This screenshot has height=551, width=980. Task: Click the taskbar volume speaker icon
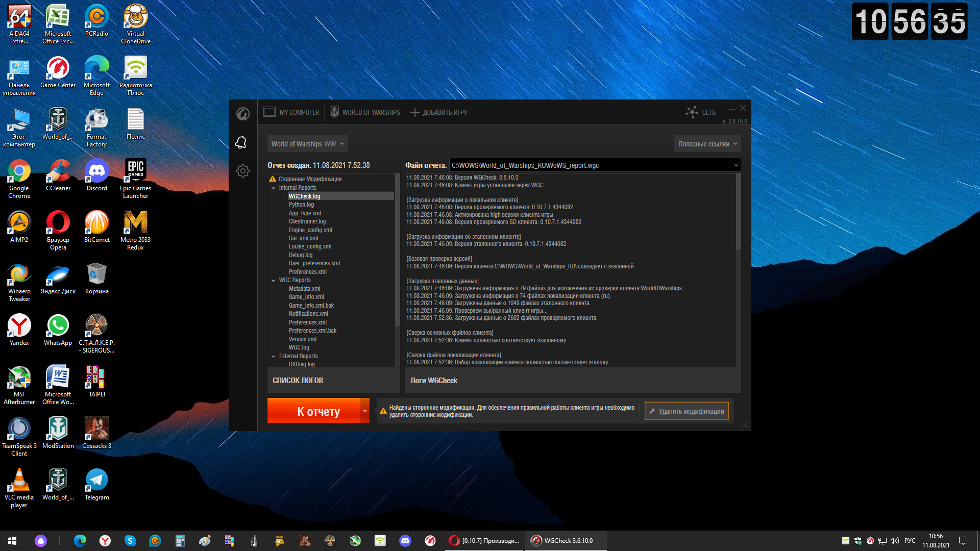click(894, 541)
